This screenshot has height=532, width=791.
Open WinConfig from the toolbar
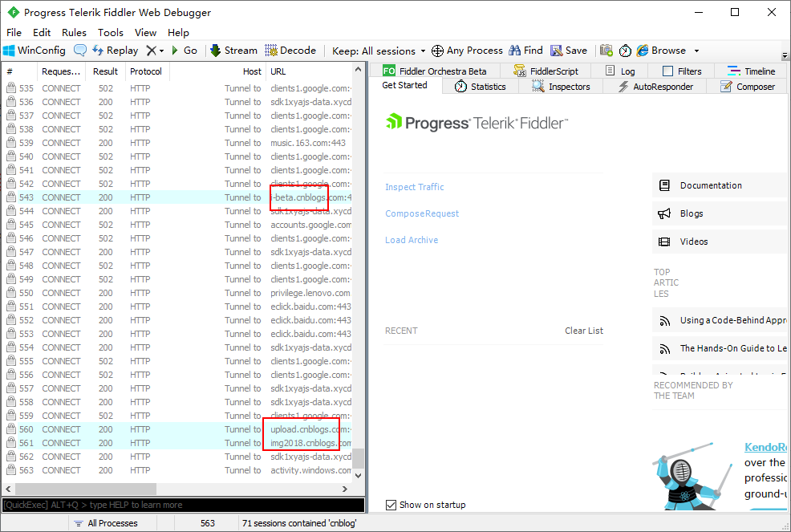(x=34, y=51)
